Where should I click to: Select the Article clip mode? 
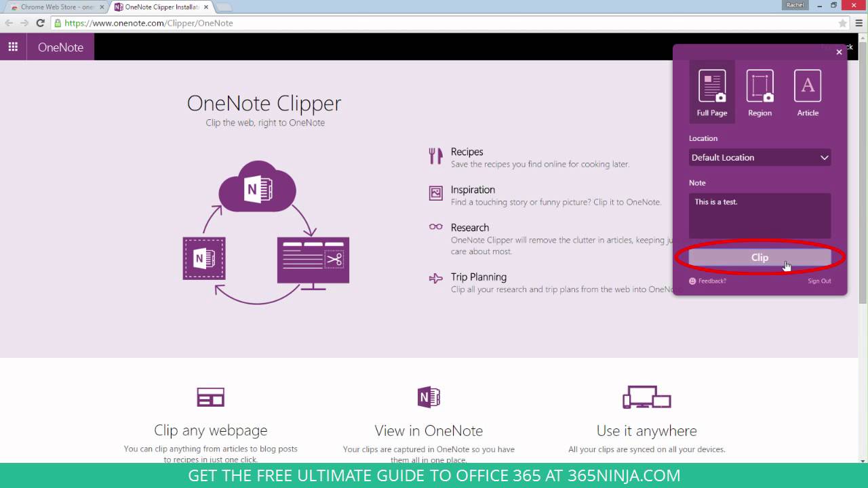coord(808,93)
